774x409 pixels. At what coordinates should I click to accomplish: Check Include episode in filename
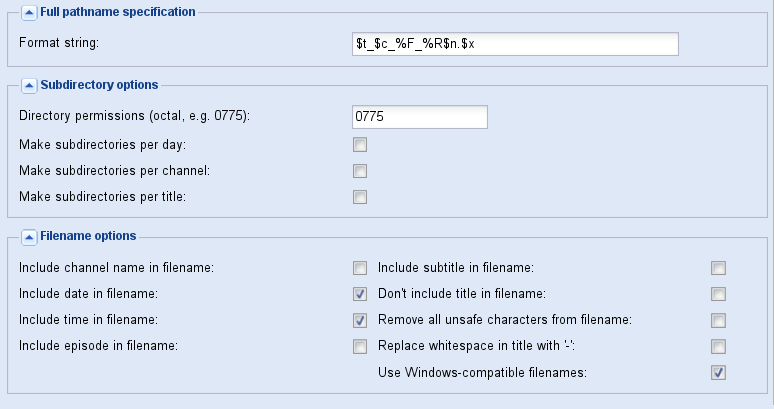click(x=360, y=347)
